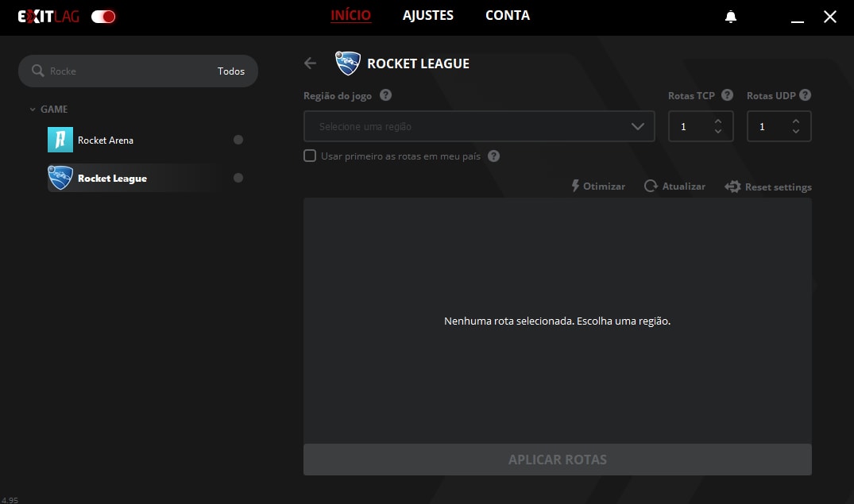The width and height of the screenshot is (854, 504).
Task: Switch to the AJUSTES tab
Action: tap(428, 15)
